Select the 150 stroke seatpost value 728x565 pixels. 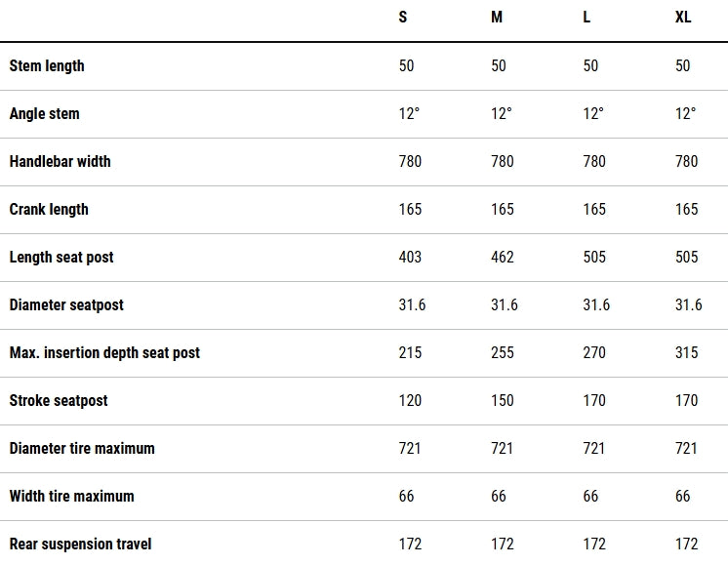pos(503,400)
